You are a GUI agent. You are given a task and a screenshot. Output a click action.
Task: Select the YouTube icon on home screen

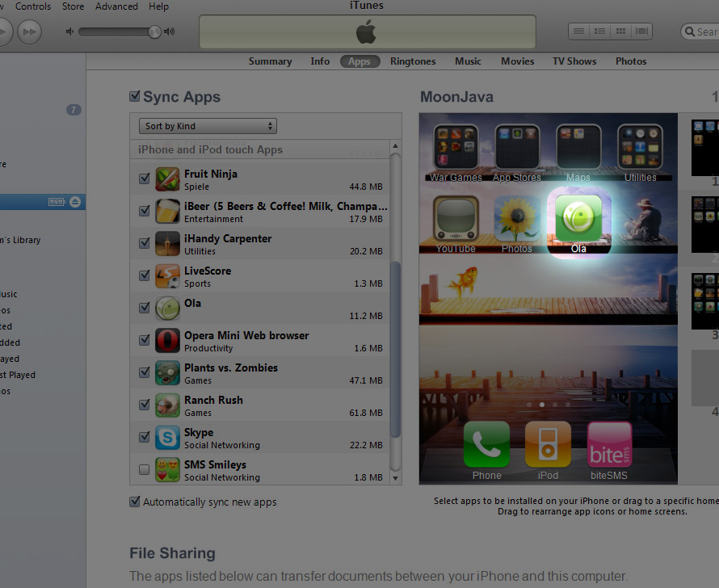(456, 219)
